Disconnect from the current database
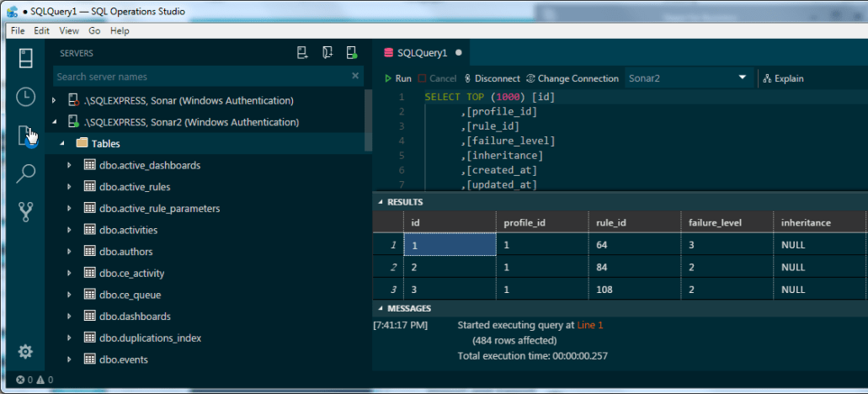 pos(492,78)
